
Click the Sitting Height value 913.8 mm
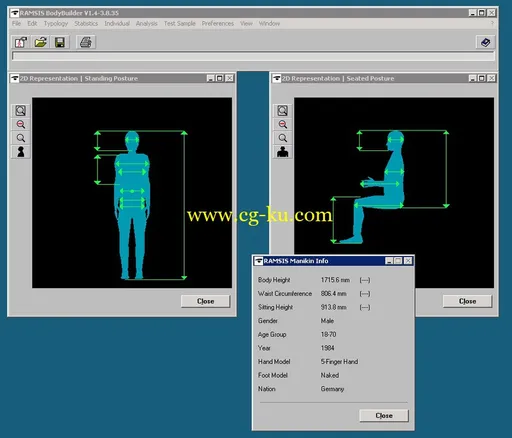pos(334,307)
